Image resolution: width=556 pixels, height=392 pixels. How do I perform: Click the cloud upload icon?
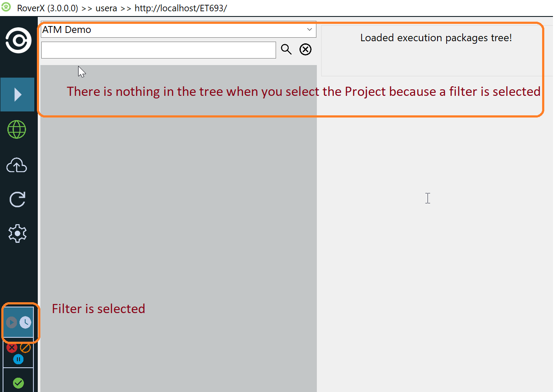(x=17, y=165)
